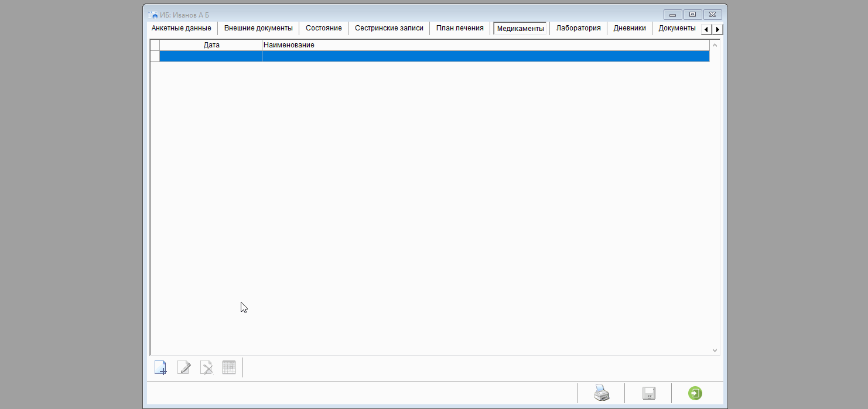The width and height of the screenshot is (868, 409).
Task: Click the green exit icon
Action: tap(695, 393)
